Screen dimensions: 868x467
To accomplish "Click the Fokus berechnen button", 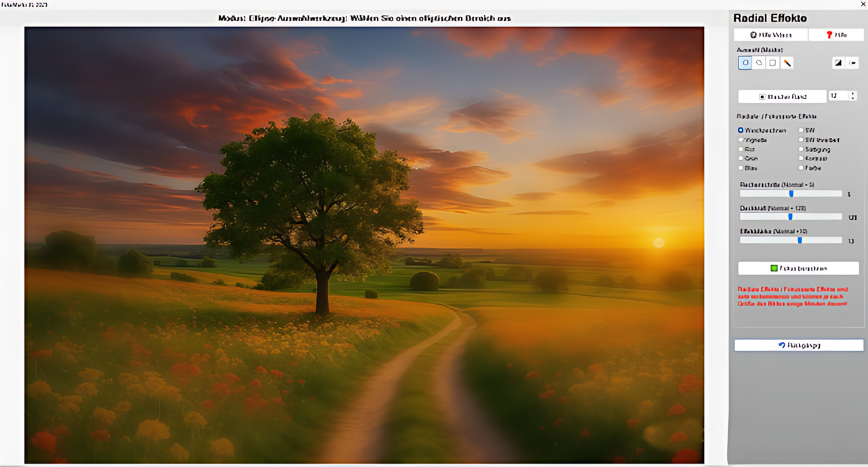I will [x=798, y=268].
